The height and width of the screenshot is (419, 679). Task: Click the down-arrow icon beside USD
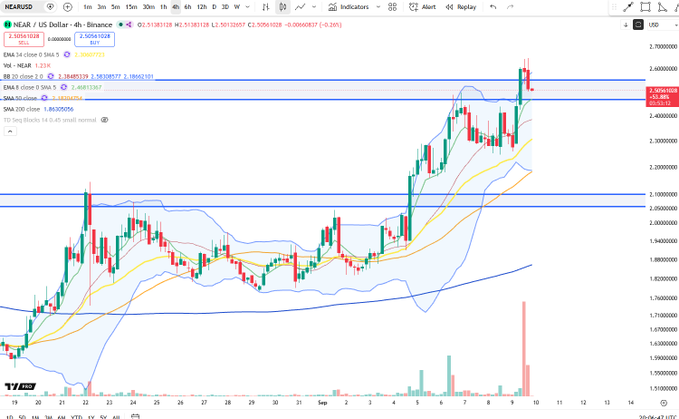click(625, 25)
